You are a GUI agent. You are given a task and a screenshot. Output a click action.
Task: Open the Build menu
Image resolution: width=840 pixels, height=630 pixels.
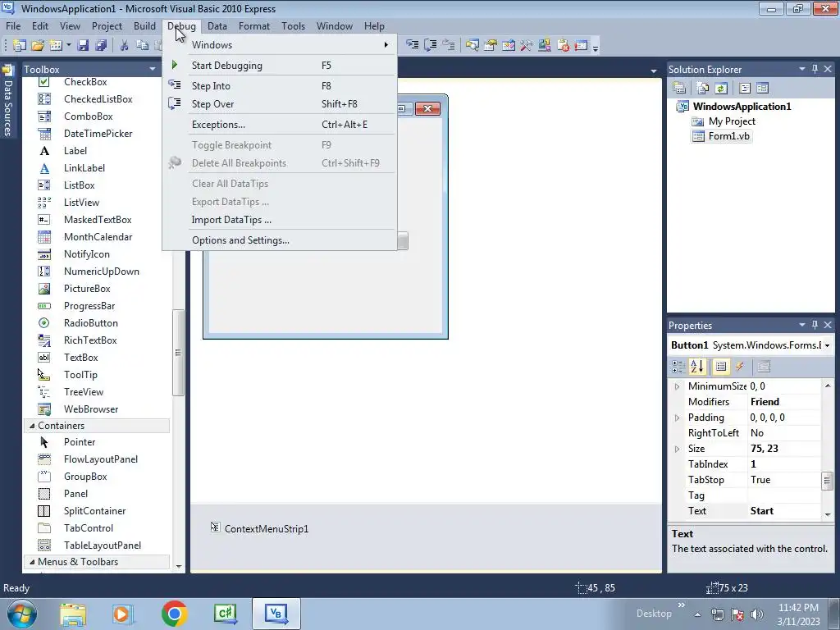(144, 25)
